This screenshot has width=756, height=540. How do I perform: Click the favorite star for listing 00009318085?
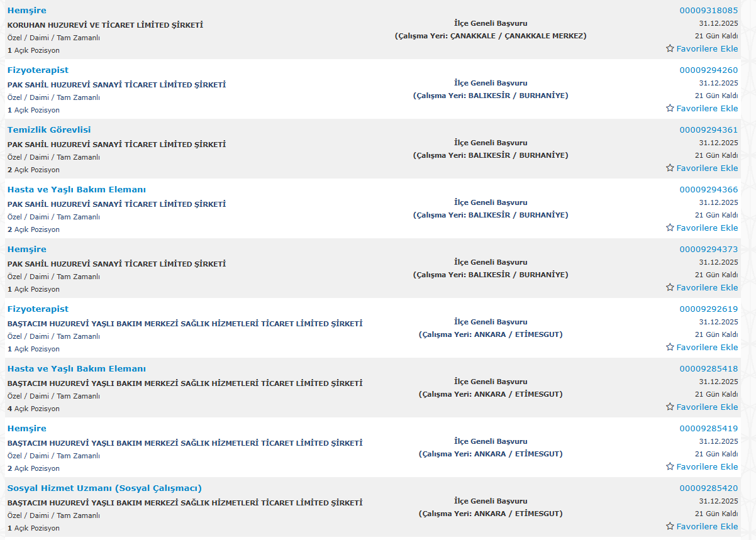tap(670, 48)
